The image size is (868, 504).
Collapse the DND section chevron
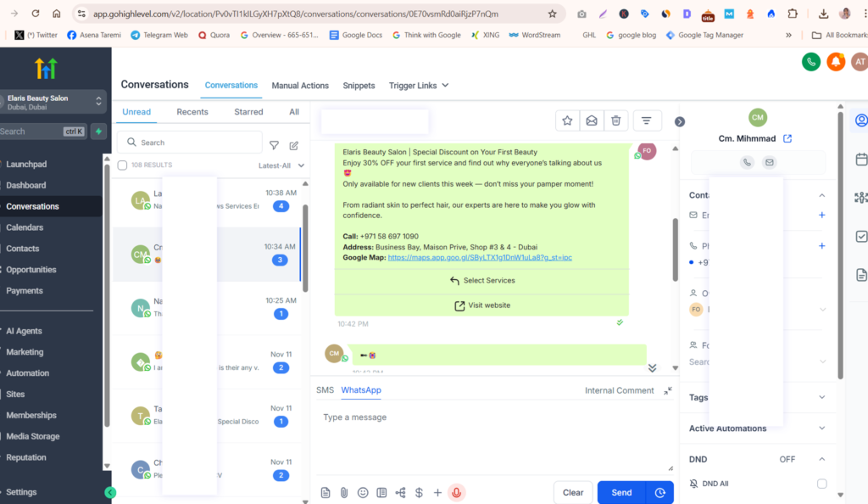click(821, 459)
